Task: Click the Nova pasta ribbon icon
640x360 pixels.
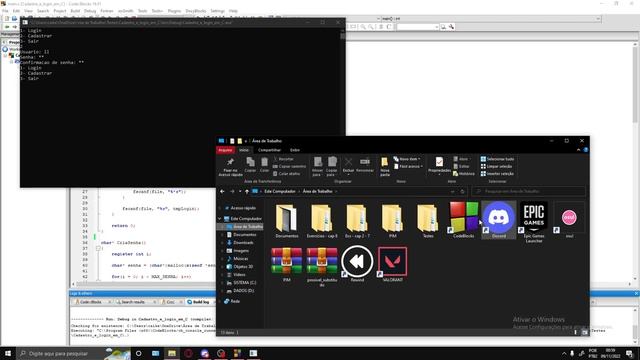Action: pos(384,167)
